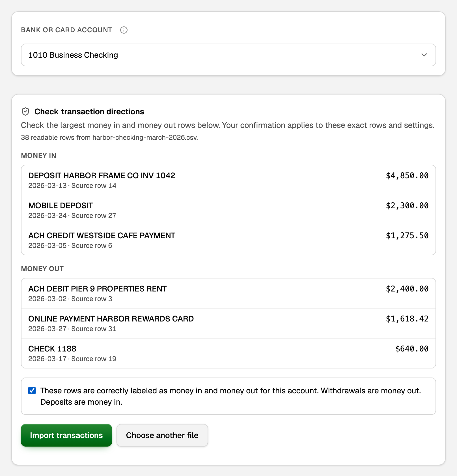Click the $4,850.00 amount
The width and height of the screenshot is (457, 476).
point(407,175)
